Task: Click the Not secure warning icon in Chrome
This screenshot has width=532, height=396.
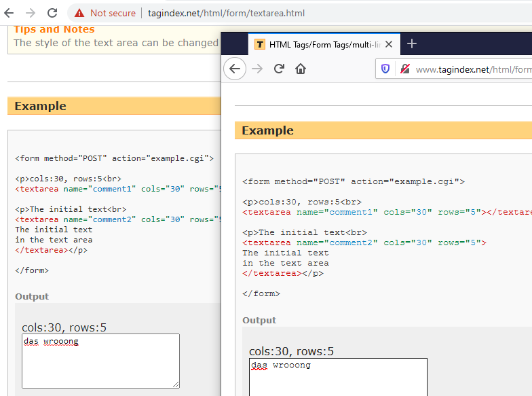Action: click(79, 13)
